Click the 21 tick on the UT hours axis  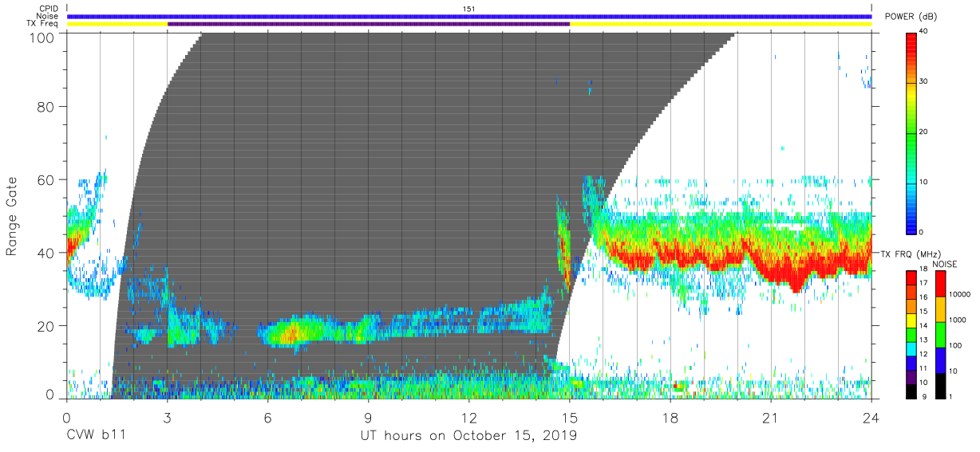point(771,418)
